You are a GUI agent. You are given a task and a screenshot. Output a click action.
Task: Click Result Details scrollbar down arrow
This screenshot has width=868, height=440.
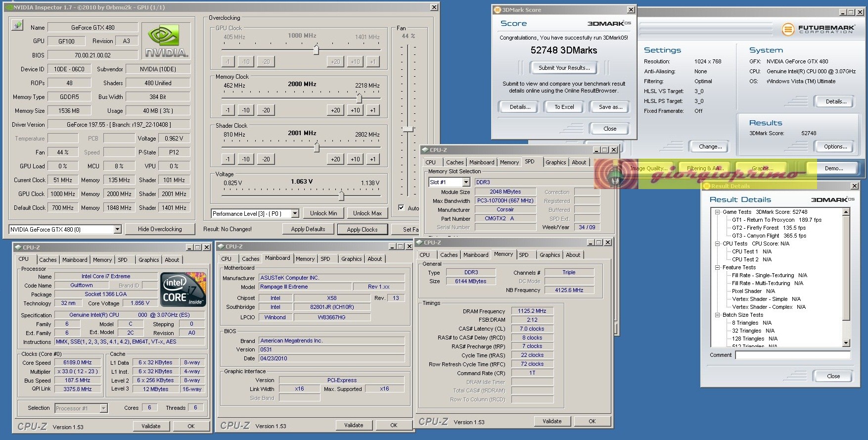coord(846,343)
